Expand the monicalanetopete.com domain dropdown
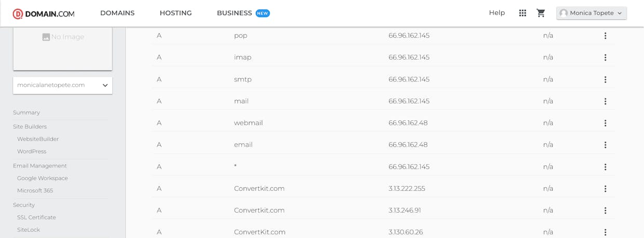This screenshot has height=238, width=644. pyautogui.click(x=62, y=85)
